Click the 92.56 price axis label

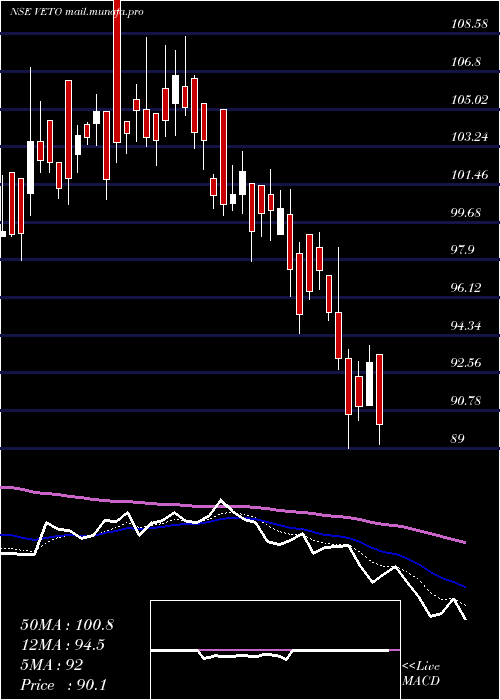466,362
